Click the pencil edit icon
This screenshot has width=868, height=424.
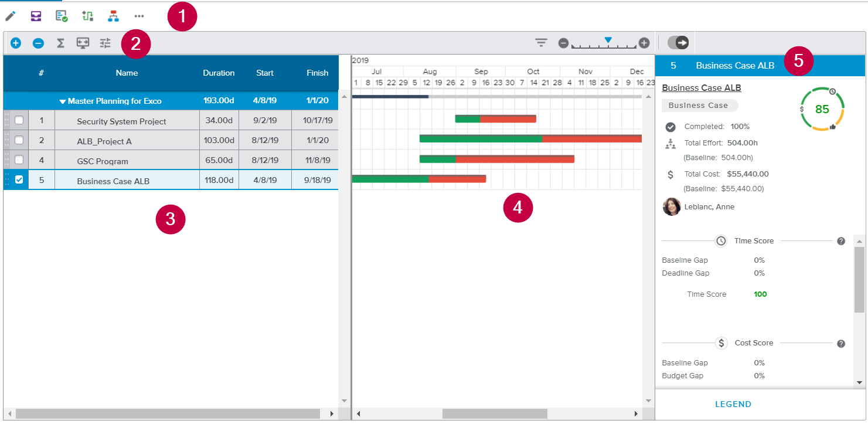coord(10,16)
